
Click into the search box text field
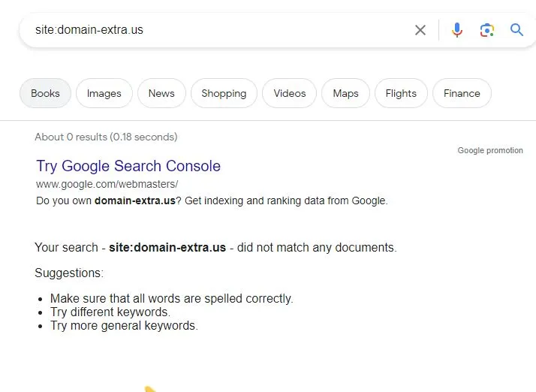[x=218, y=30]
